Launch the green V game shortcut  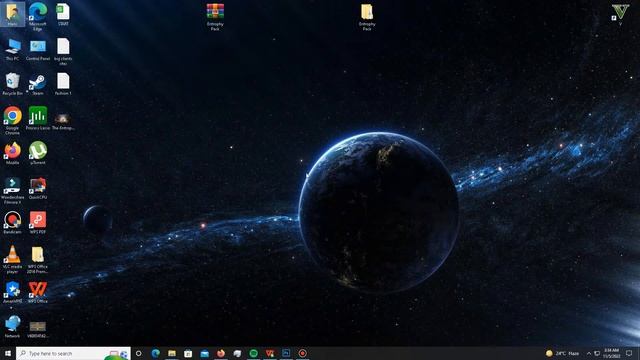(620, 15)
